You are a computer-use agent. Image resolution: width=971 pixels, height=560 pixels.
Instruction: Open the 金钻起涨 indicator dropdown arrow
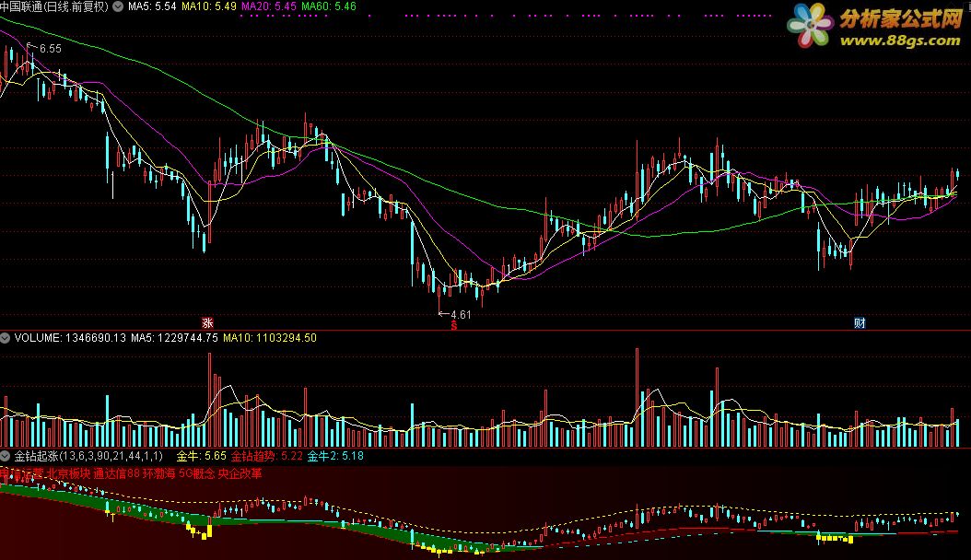[x=5, y=456]
